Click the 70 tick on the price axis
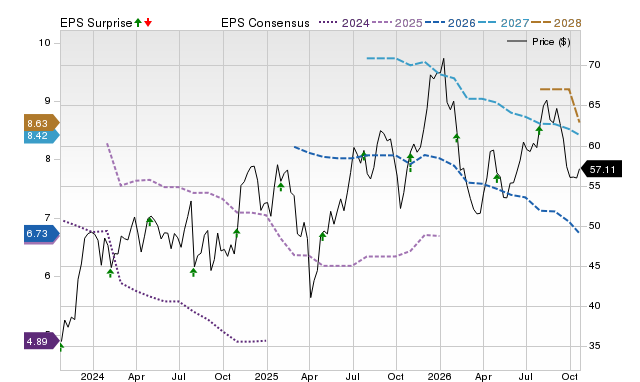 (x=594, y=65)
